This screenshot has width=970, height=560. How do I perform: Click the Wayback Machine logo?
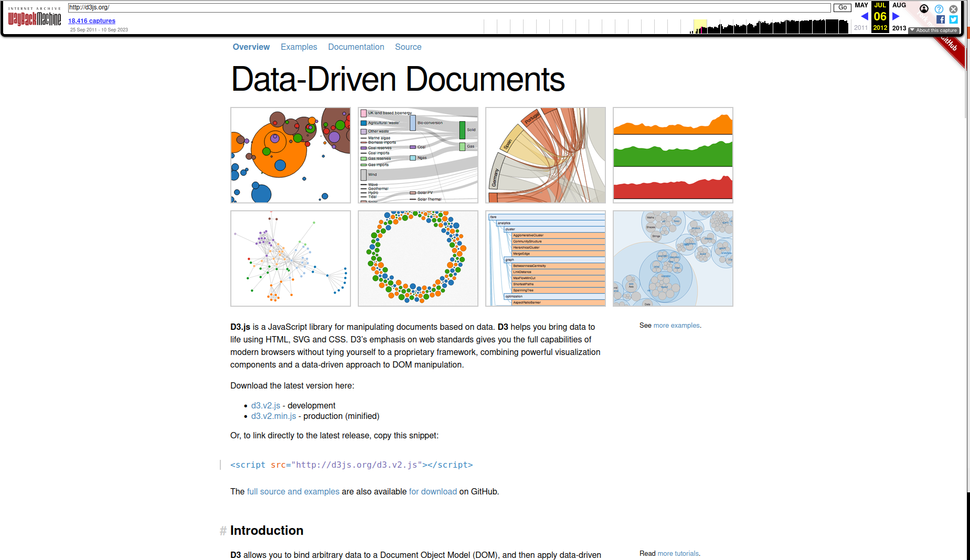[x=35, y=18]
